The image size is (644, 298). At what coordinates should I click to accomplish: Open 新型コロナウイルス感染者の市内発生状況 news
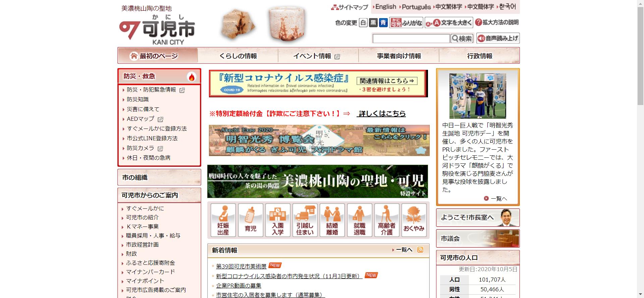click(289, 276)
